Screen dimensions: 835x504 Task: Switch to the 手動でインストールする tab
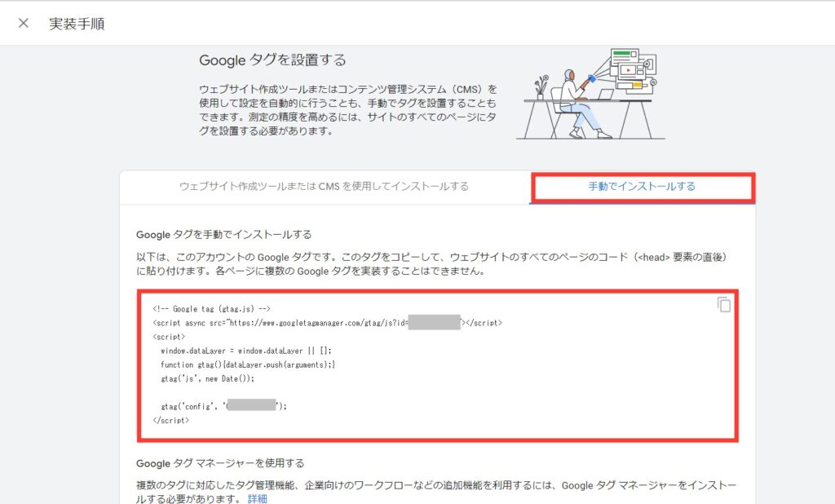click(x=643, y=187)
